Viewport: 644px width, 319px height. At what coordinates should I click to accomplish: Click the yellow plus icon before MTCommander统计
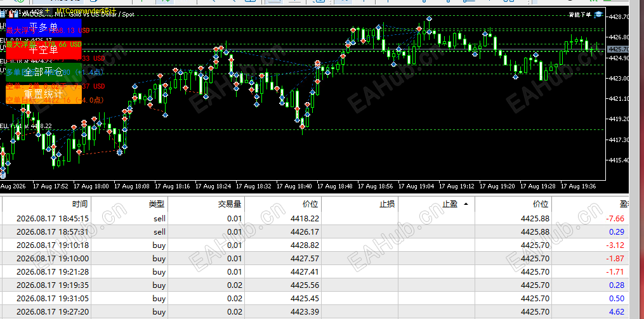click(47, 10)
